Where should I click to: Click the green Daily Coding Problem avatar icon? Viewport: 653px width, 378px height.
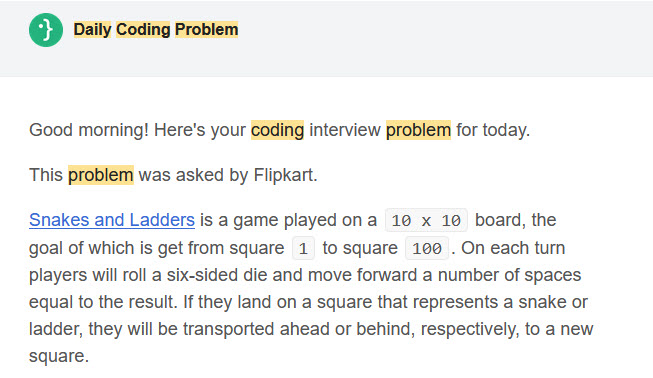click(x=46, y=30)
